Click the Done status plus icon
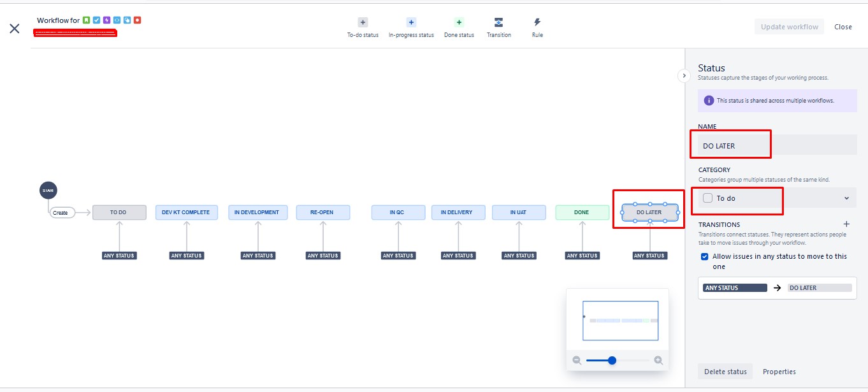This screenshot has width=868, height=392. click(459, 22)
